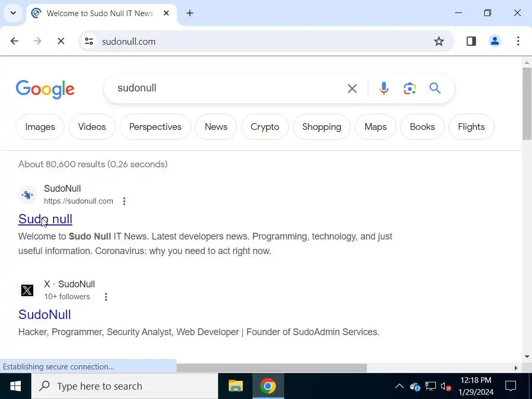Click the results count text
Screen dimensions: 532x399
click(x=93, y=164)
